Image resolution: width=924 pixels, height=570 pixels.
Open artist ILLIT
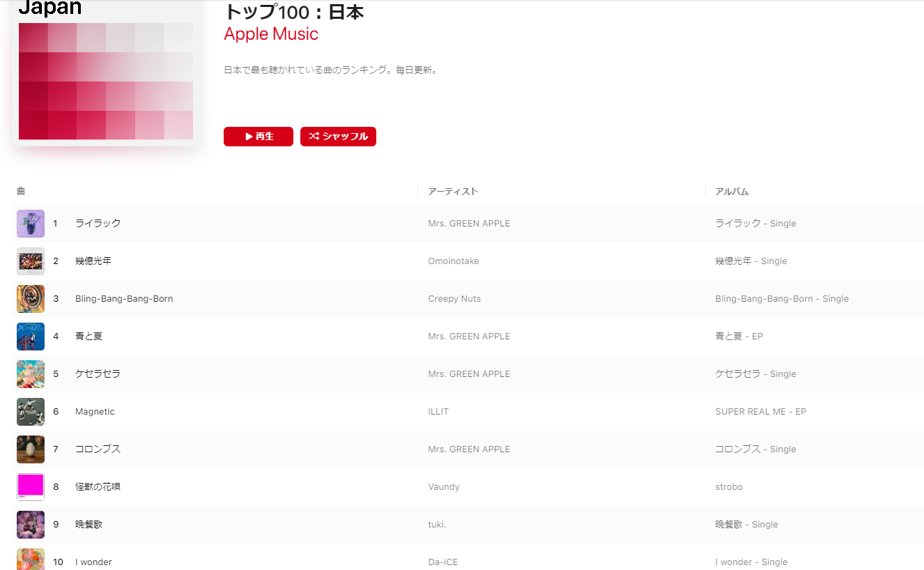pos(438,412)
